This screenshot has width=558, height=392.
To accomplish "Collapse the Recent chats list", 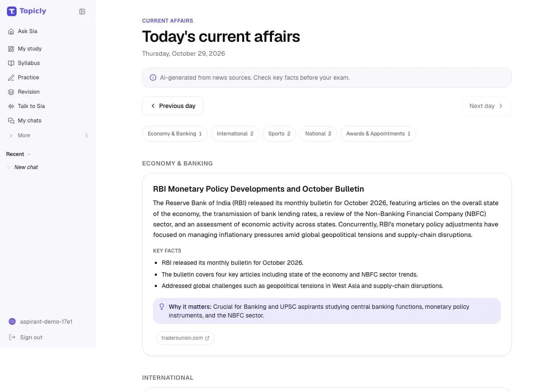I will [19, 154].
